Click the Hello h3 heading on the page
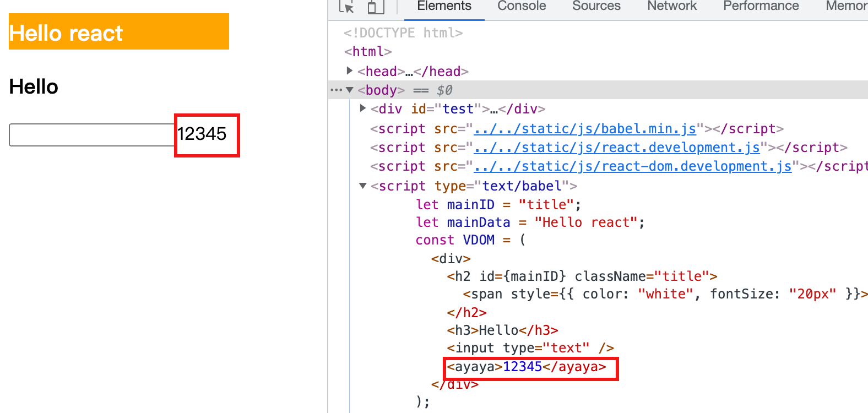This screenshot has height=413, width=868. coord(34,86)
